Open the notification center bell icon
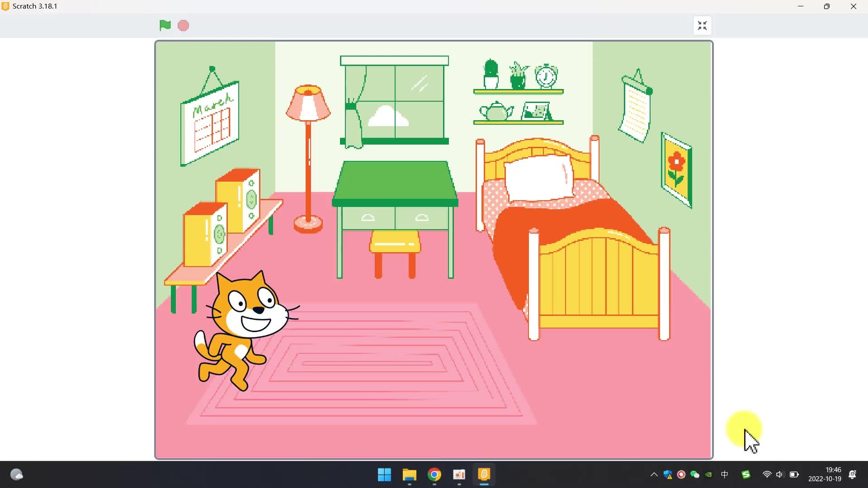This screenshot has width=868, height=488. pos(853,474)
